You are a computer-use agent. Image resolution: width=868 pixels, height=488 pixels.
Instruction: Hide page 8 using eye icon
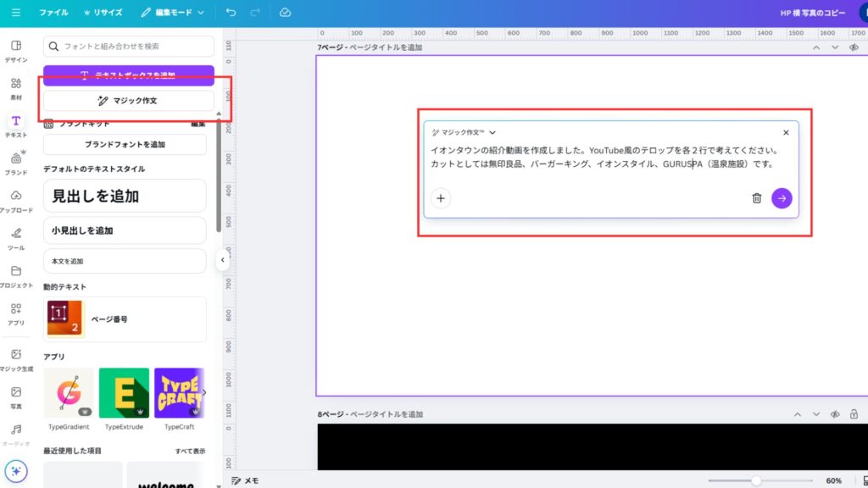coord(835,414)
